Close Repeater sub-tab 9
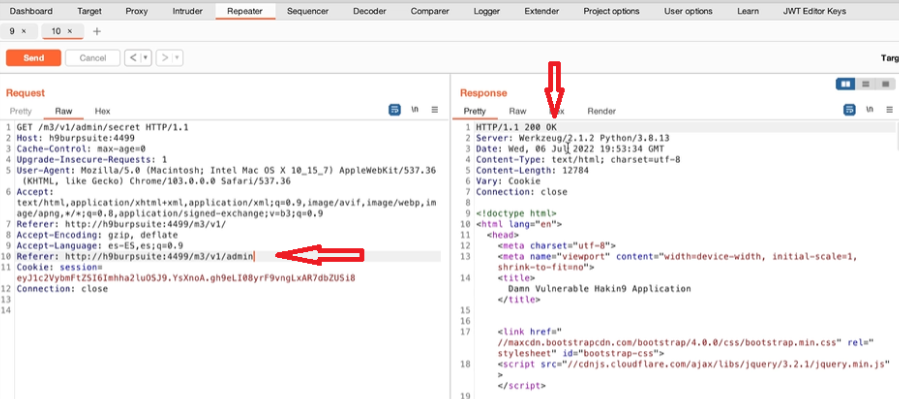This screenshot has width=899, height=399. pos(24,32)
